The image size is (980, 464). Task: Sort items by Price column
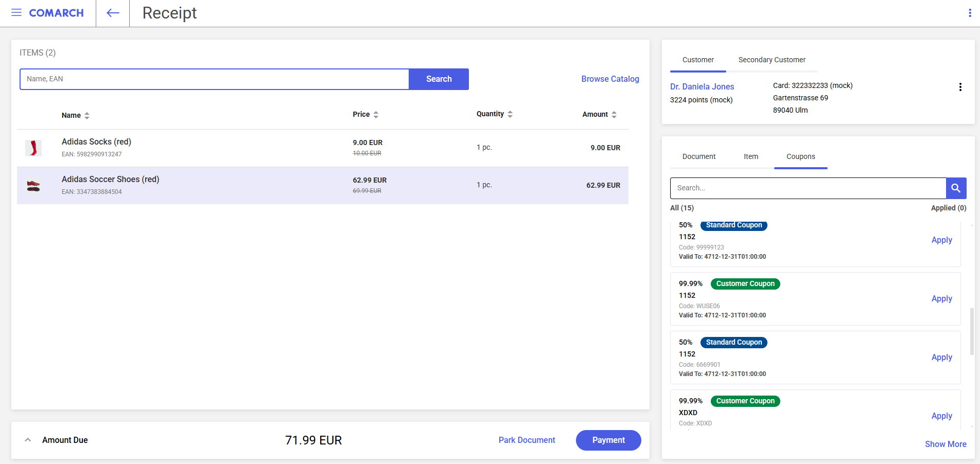pos(365,114)
